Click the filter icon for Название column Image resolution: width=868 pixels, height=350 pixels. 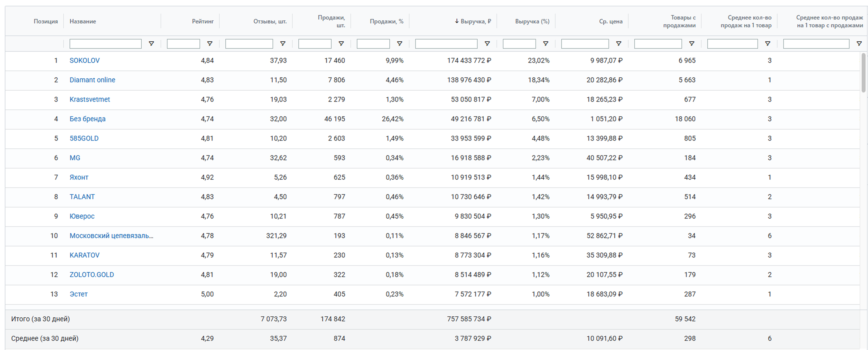coord(151,44)
